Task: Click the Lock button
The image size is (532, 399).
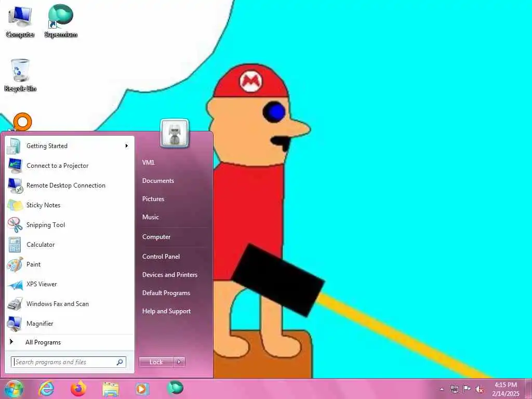Action: click(156, 362)
